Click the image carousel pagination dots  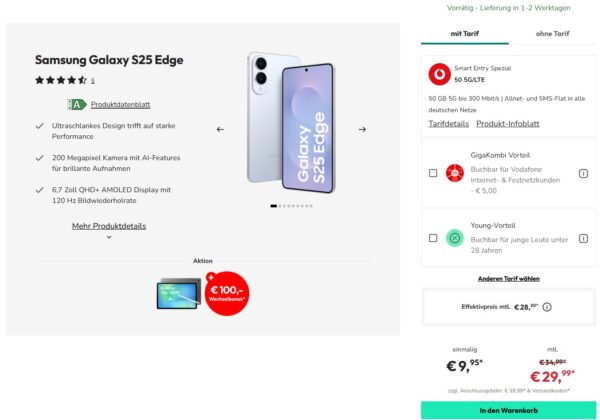point(292,206)
